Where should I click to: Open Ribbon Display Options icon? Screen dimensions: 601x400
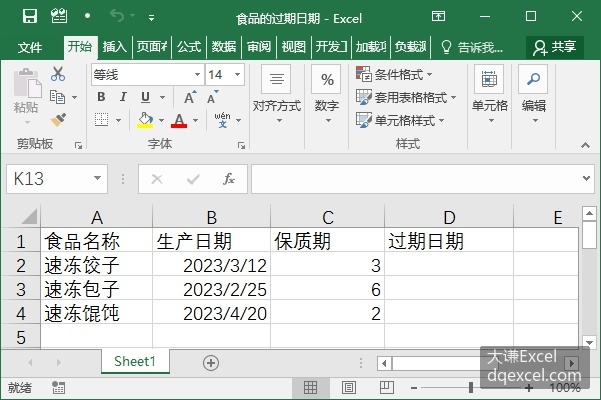click(438, 16)
